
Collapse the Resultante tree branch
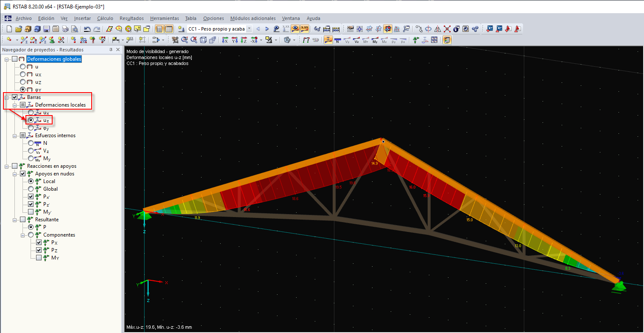15,220
